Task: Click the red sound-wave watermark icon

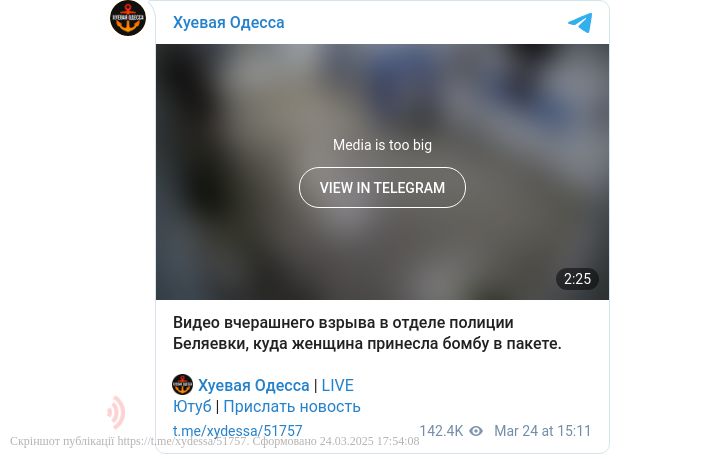Action: click(116, 412)
